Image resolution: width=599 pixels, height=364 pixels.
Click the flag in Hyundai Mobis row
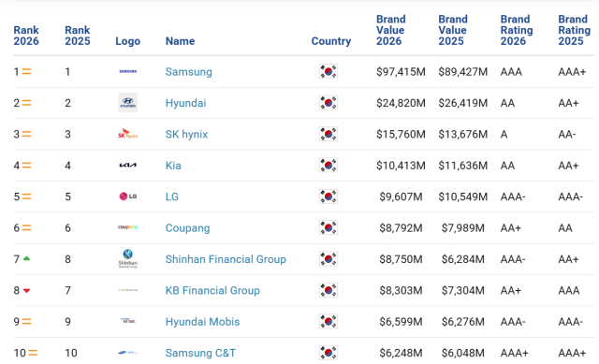tap(329, 322)
